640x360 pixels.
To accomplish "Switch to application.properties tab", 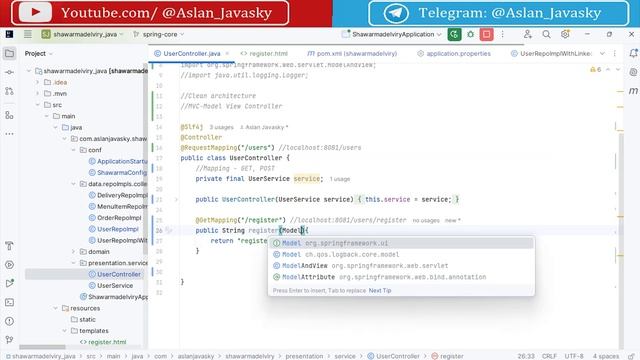I will (x=453, y=53).
